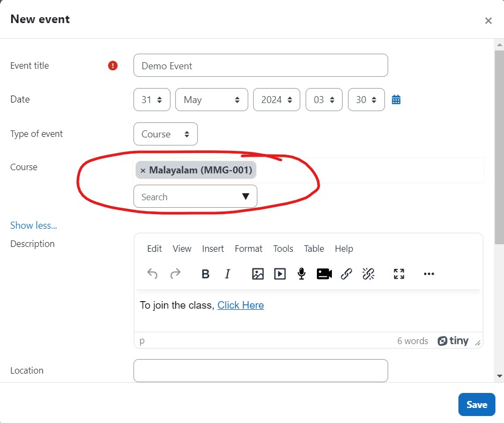Remove link with unlink icon
The width and height of the screenshot is (504, 423).
pos(368,274)
